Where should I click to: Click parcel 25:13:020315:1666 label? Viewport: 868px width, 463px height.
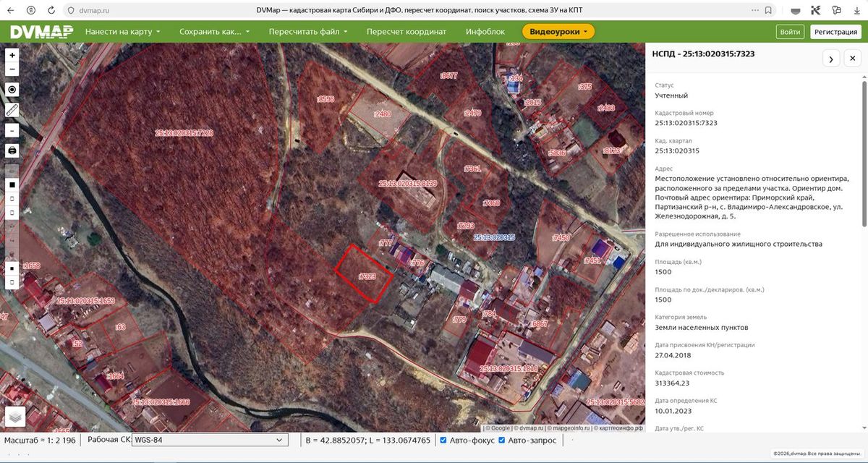click(x=161, y=402)
